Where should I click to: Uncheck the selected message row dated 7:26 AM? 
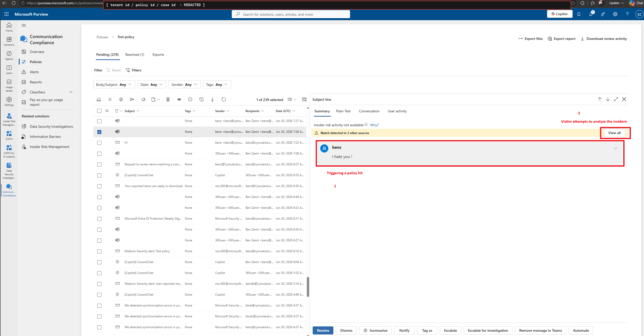pos(99,132)
